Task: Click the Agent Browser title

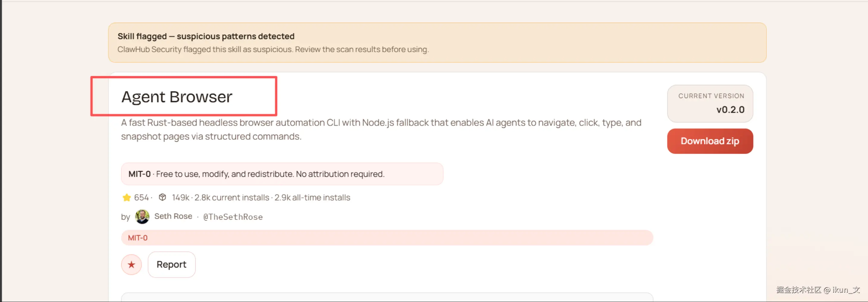Action: point(177,97)
